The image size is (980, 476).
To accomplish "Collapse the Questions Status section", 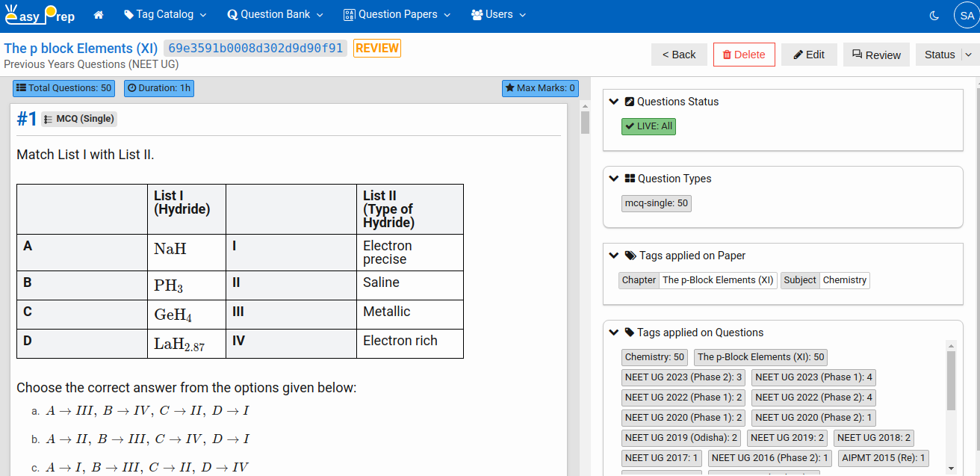I will pos(614,102).
